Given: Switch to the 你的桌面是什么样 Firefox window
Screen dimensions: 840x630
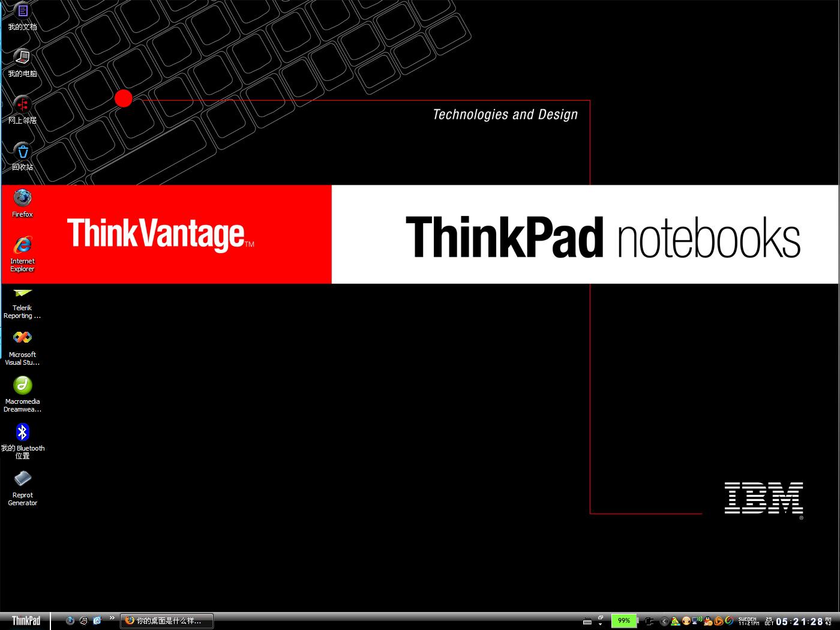Looking at the screenshot, I should pyautogui.click(x=166, y=621).
